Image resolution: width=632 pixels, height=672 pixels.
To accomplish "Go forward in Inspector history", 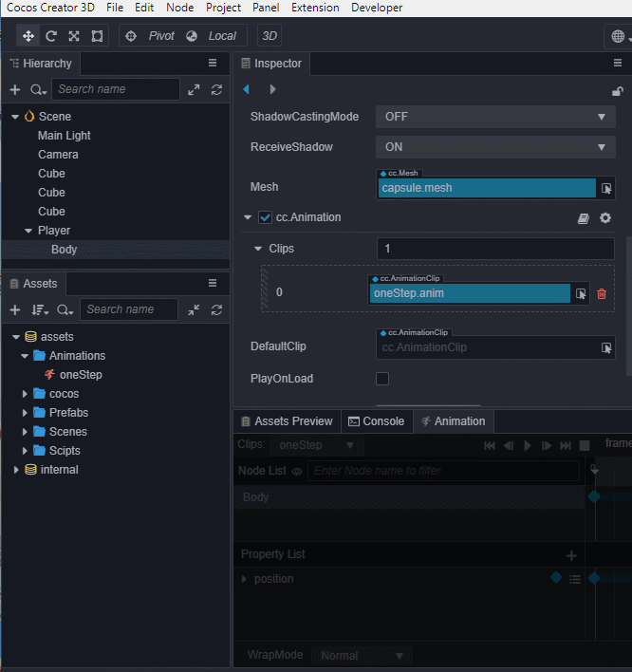I will pos(272,89).
